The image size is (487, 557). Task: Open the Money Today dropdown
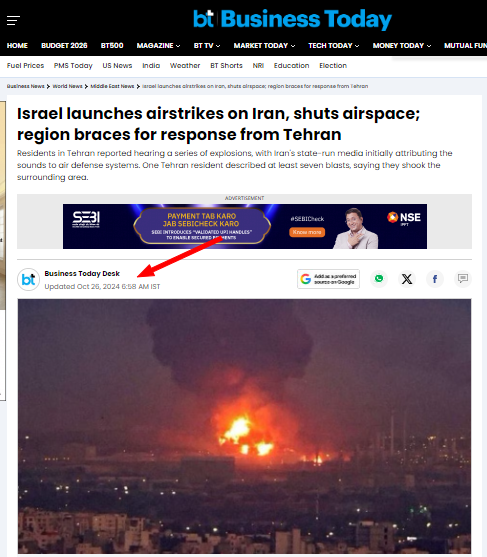402,45
